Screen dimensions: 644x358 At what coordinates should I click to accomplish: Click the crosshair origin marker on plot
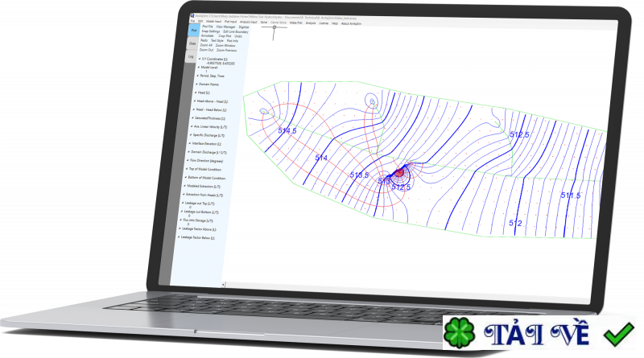point(275,28)
